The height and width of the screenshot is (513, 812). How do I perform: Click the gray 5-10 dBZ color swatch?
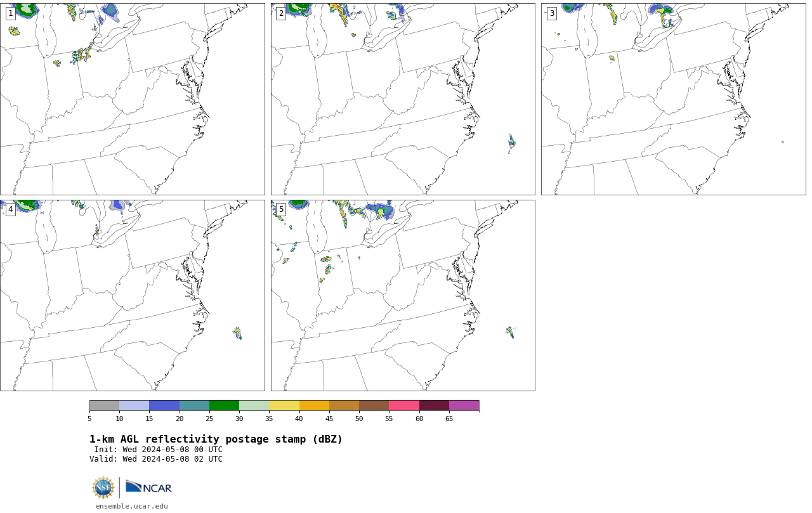(x=104, y=406)
